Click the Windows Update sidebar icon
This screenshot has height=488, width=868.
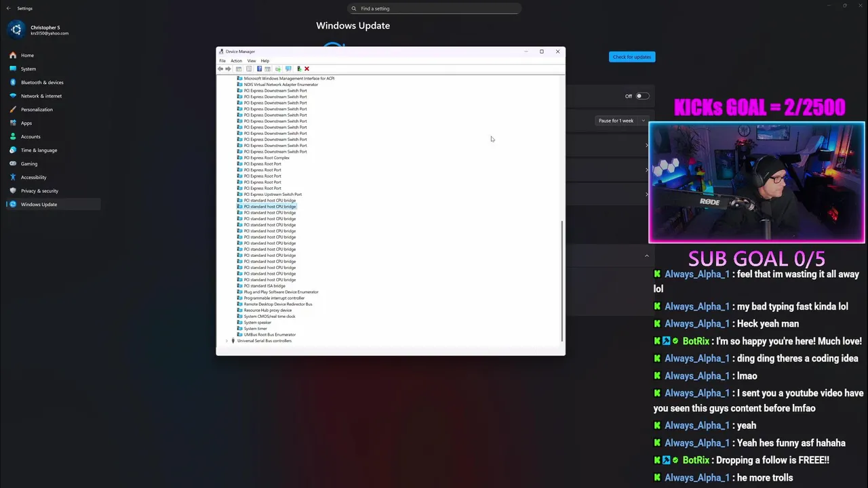[13, 204]
